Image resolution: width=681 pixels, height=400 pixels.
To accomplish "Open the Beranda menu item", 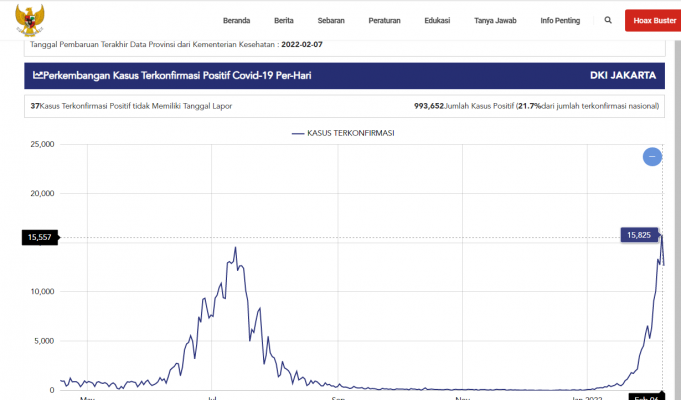I will coord(236,20).
